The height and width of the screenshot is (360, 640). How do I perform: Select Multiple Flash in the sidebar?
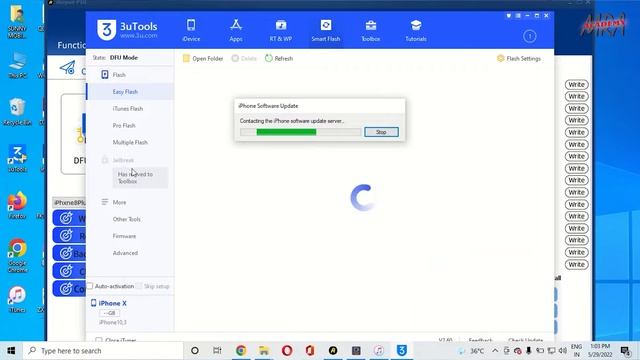tap(130, 142)
